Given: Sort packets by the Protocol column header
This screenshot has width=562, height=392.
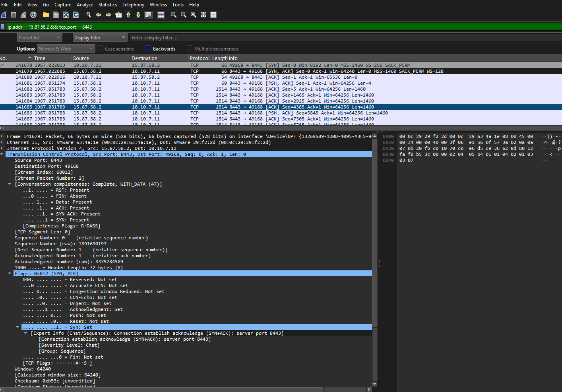Looking at the screenshot, I should [200, 58].
